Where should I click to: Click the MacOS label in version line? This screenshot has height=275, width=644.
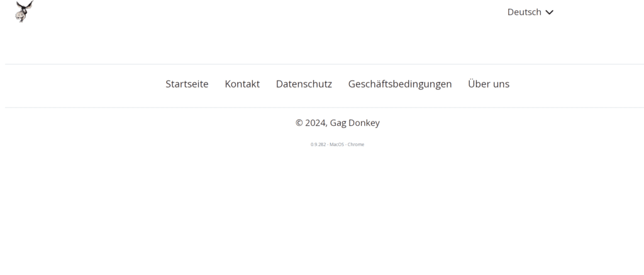(336, 144)
